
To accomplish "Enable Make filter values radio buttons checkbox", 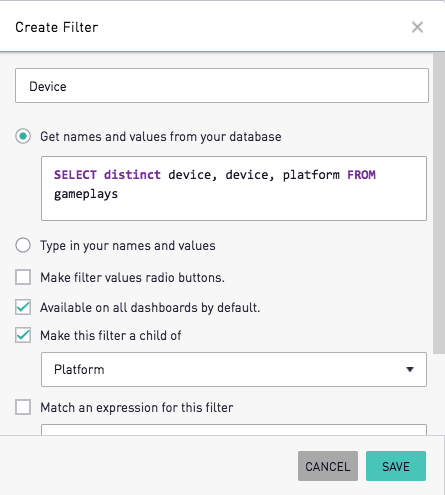I will pos(23,277).
